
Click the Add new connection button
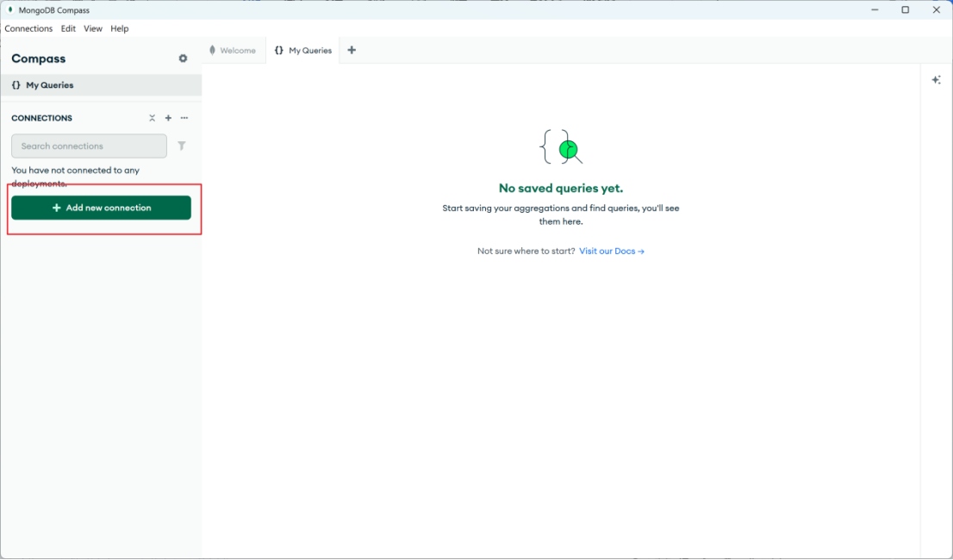tap(101, 208)
